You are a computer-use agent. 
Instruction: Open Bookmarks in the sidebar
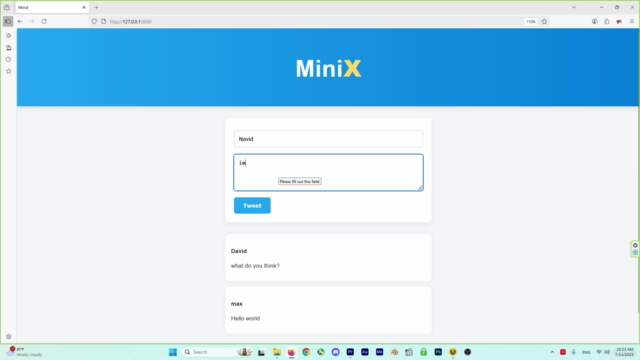9,71
